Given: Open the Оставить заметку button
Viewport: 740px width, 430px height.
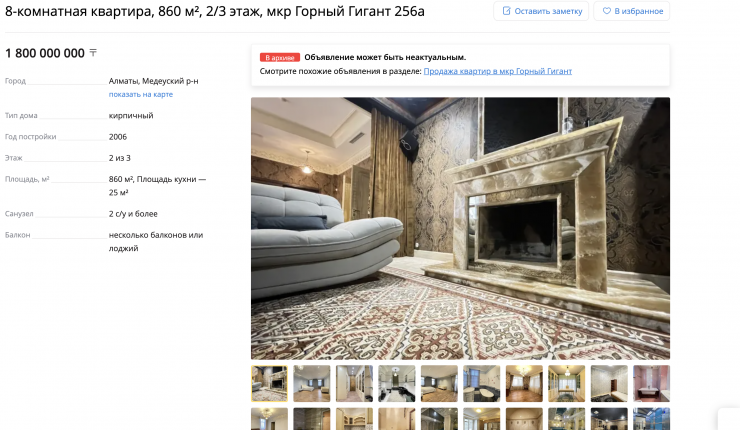Looking at the screenshot, I should (541, 11).
